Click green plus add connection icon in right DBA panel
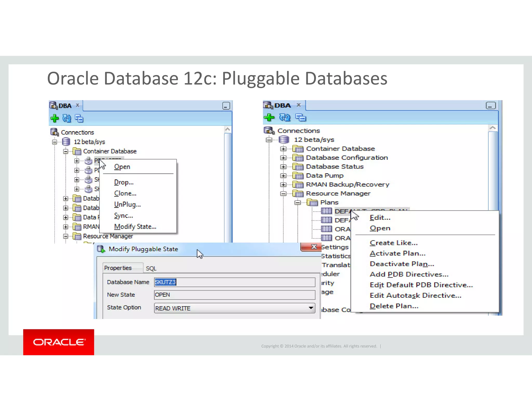 [269, 117]
